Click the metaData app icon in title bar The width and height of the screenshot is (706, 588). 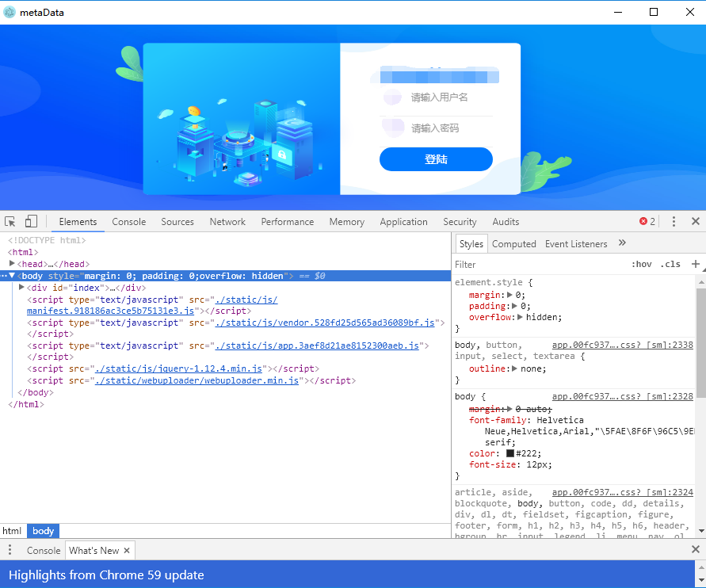[x=10, y=12]
